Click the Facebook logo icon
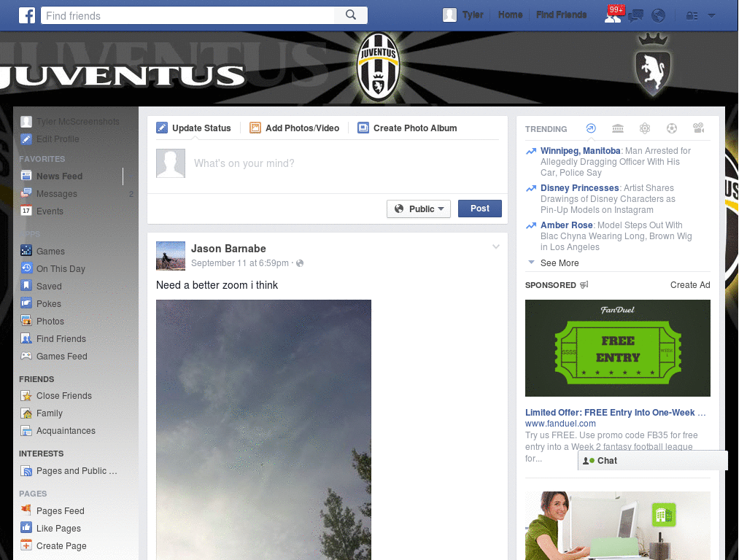This screenshot has height=560, width=747. click(27, 15)
